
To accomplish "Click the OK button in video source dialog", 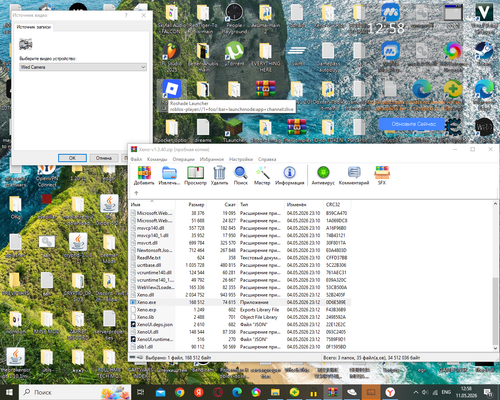I will [x=72, y=158].
